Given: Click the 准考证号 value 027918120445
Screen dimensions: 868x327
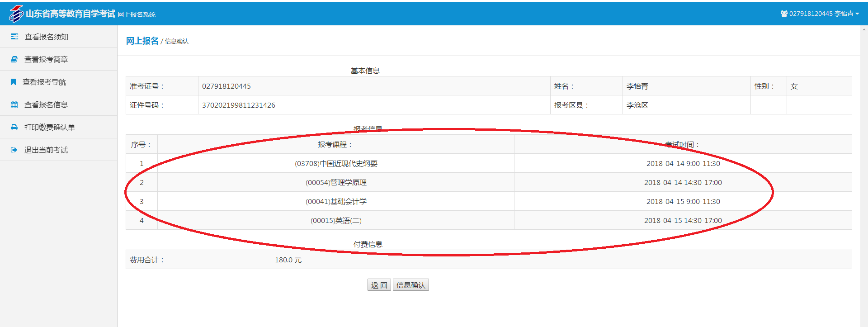Looking at the screenshot, I should [226, 86].
